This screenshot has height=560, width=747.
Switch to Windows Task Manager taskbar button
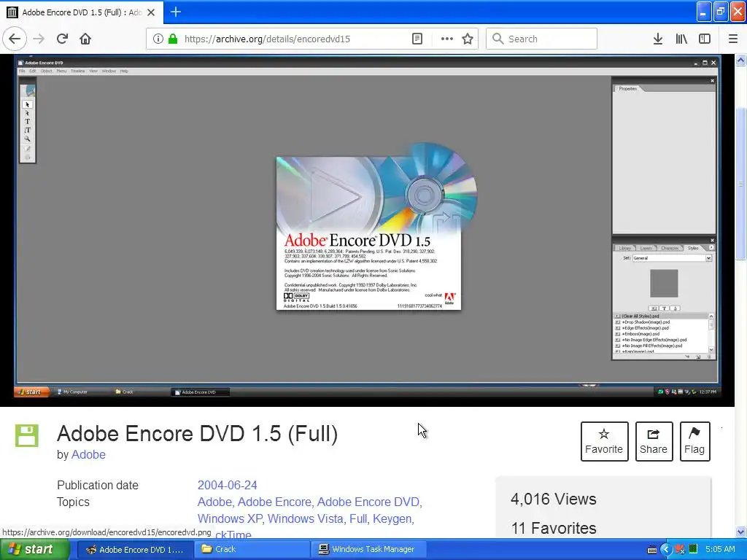[368, 550]
